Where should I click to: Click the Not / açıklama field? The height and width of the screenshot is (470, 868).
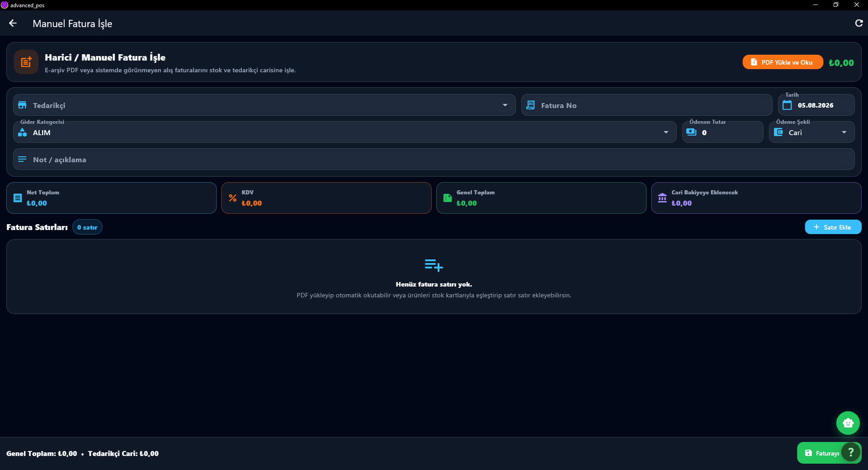(434, 160)
